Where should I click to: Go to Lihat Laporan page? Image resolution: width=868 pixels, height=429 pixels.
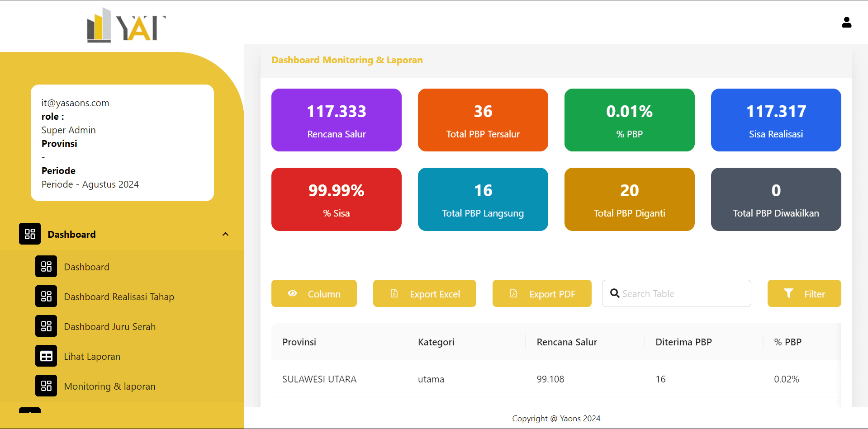[x=92, y=356]
